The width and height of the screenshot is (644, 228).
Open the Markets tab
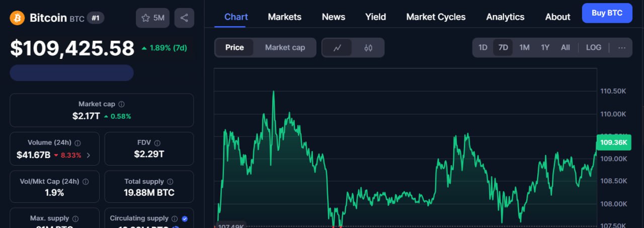(285, 17)
